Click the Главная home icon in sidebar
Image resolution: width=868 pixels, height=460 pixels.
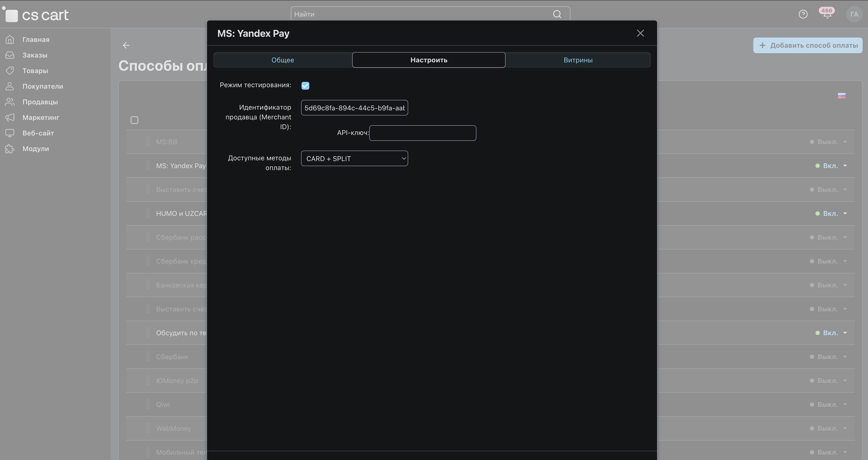point(10,39)
